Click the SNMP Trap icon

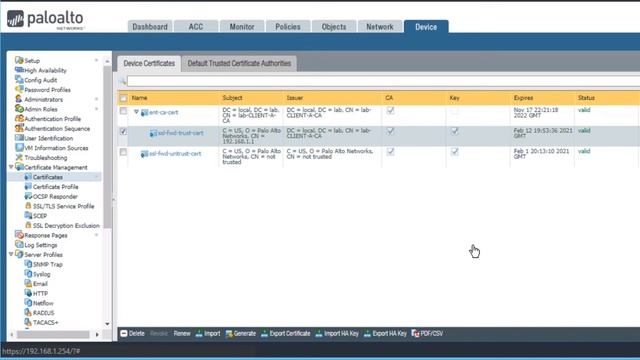point(28,264)
